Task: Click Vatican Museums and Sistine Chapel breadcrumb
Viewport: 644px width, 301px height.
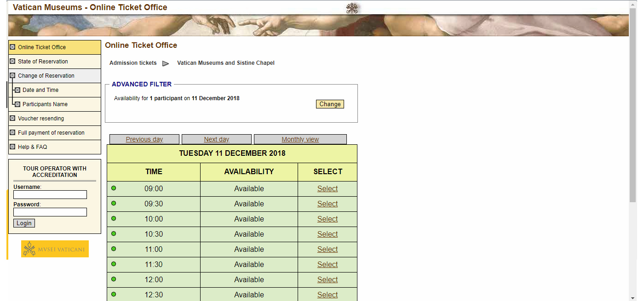Action: point(226,63)
